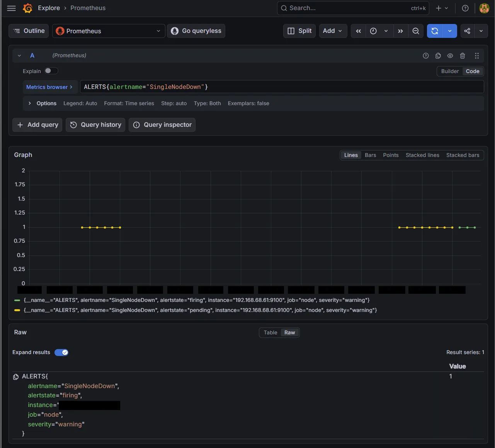Click the pending alertstate legend label
Viewport: 495px width, 448px height.
200,310
